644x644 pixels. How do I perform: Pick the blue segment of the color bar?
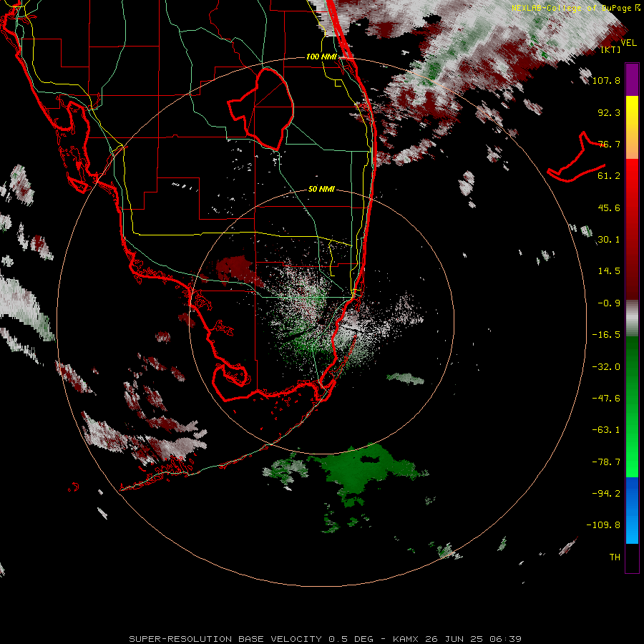tap(632, 510)
